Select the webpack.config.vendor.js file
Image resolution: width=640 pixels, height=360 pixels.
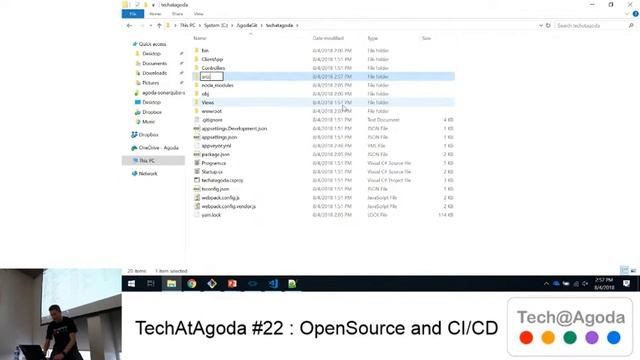pyautogui.click(x=229, y=206)
